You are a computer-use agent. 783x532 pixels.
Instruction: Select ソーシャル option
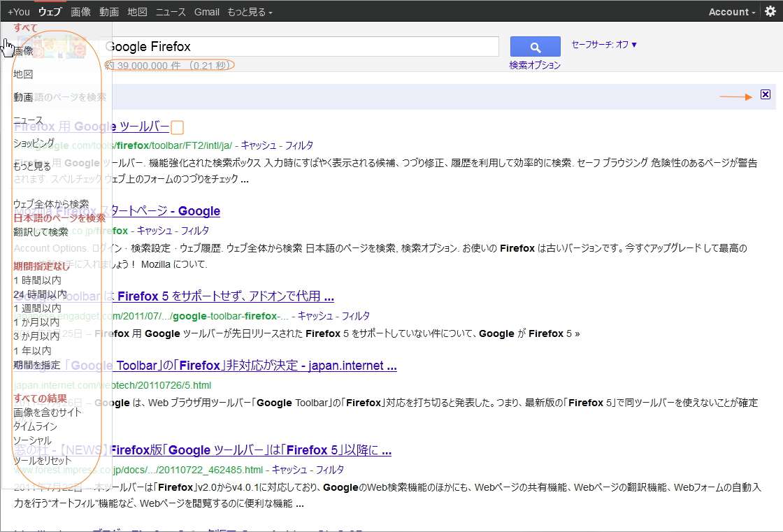pos(32,440)
